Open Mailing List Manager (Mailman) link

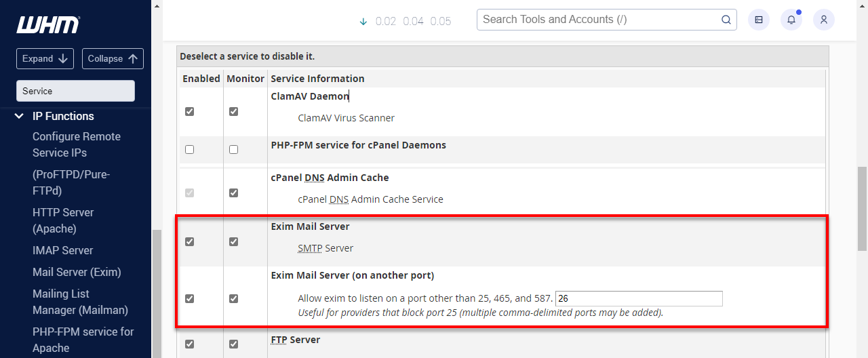click(x=80, y=302)
